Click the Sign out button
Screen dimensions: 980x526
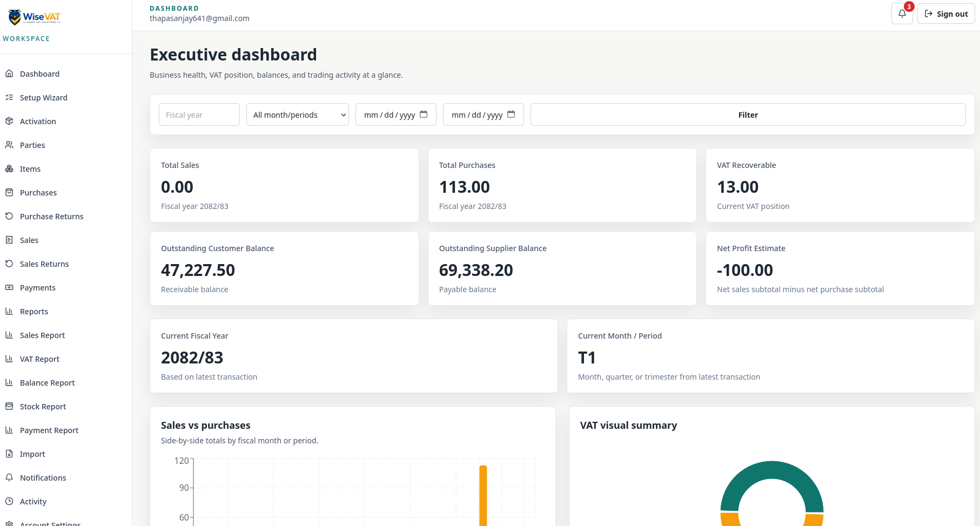point(946,14)
